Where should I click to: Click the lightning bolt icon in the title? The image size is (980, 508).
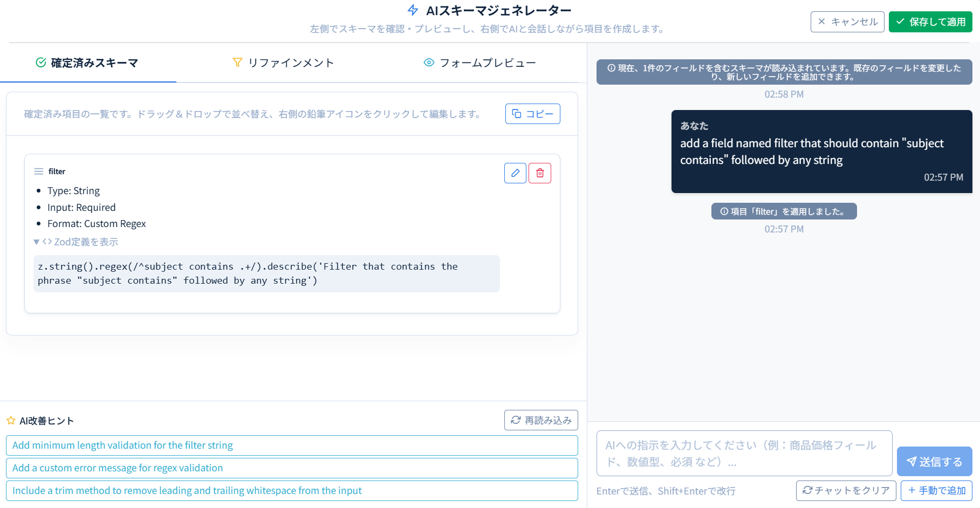pyautogui.click(x=412, y=10)
